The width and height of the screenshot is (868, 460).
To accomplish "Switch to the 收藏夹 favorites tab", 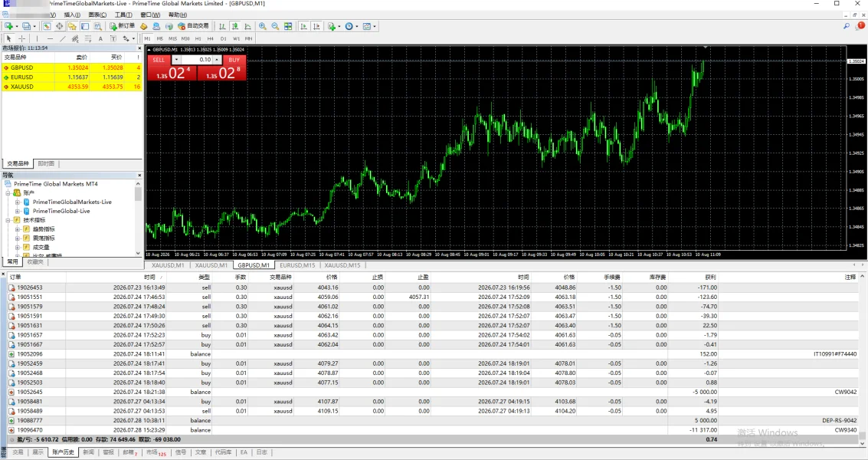I will pyautogui.click(x=35, y=261).
